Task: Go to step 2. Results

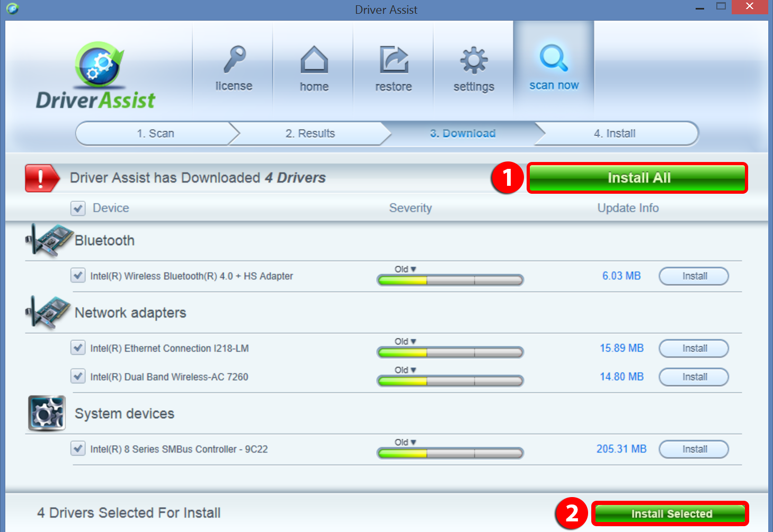Action: [310, 133]
